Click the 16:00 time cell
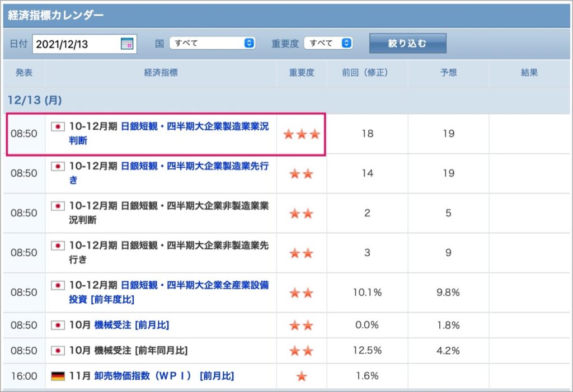 [x=24, y=376]
